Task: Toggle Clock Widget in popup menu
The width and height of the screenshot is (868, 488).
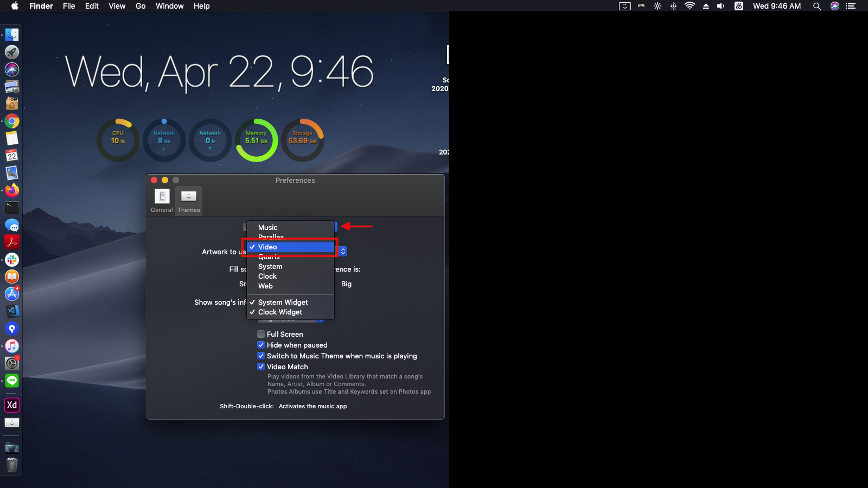Action: 290,312
